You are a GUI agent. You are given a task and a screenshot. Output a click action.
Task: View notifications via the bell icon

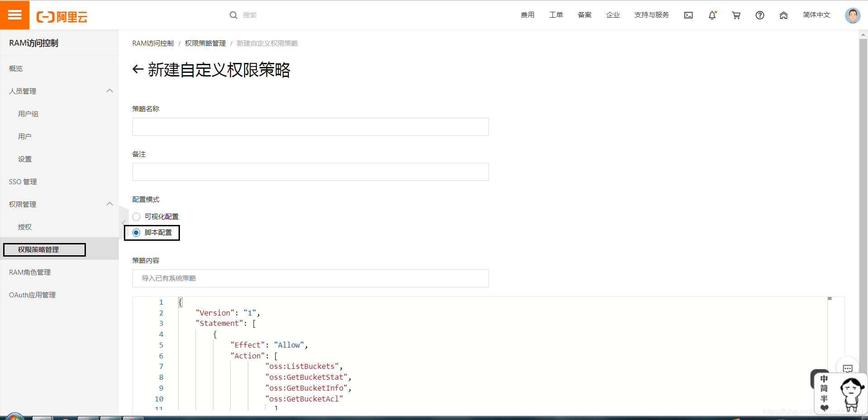tap(712, 15)
